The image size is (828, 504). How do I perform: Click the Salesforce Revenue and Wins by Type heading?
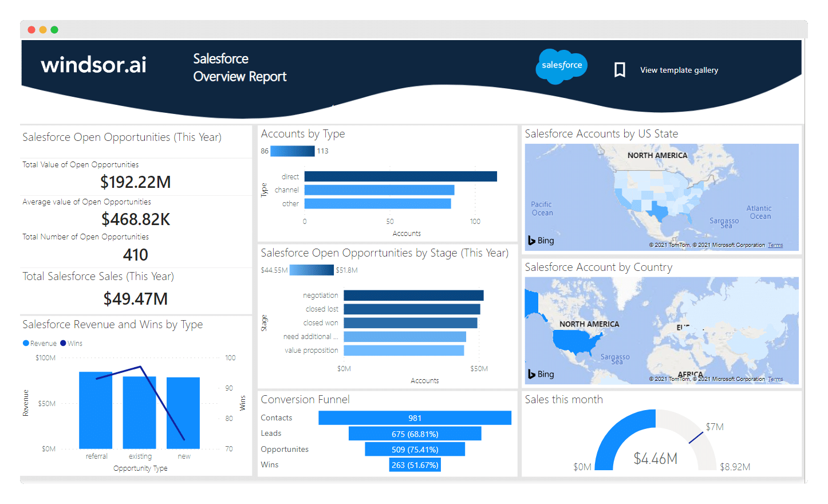(x=113, y=325)
